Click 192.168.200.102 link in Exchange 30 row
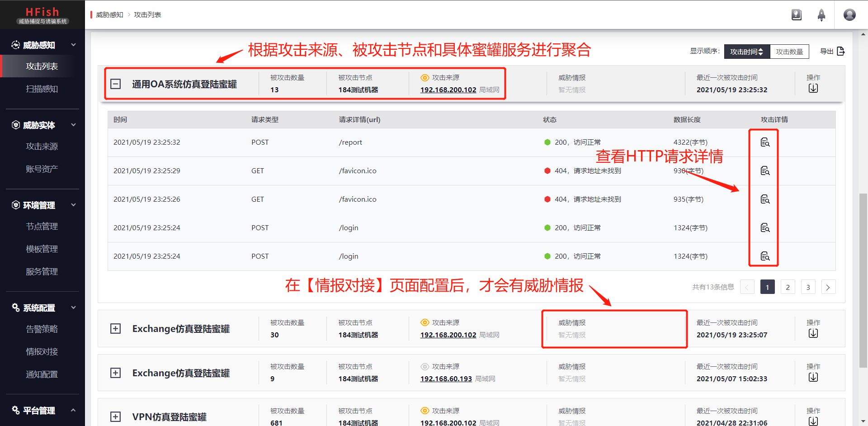The image size is (868, 426). (x=448, y=335)
